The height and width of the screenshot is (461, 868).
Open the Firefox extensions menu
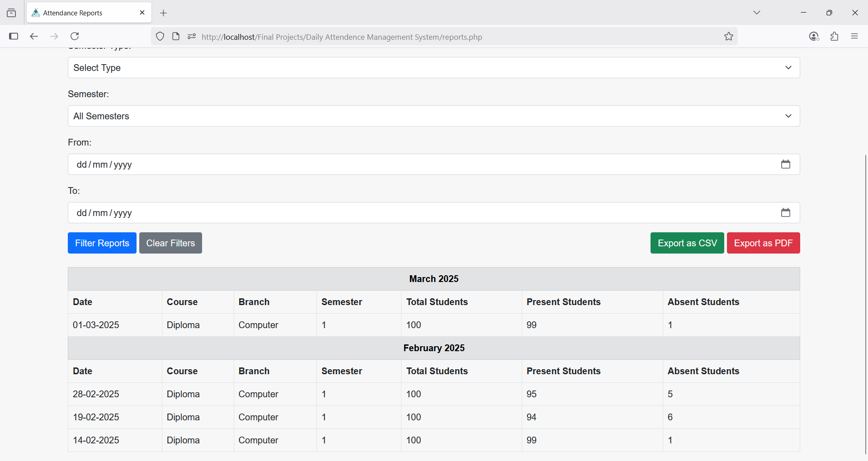pyautogui.click(x=834, y=37)
